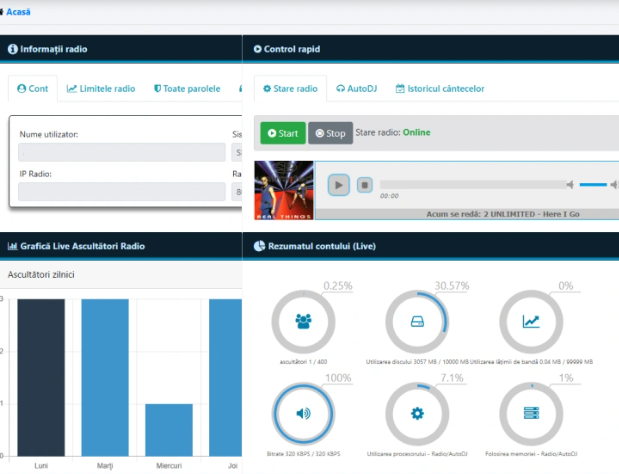The height and width of the screenshot is (474, 619).
Task: Click the shield icon beside Toate parolele
Action: click(x=157, y=89)
